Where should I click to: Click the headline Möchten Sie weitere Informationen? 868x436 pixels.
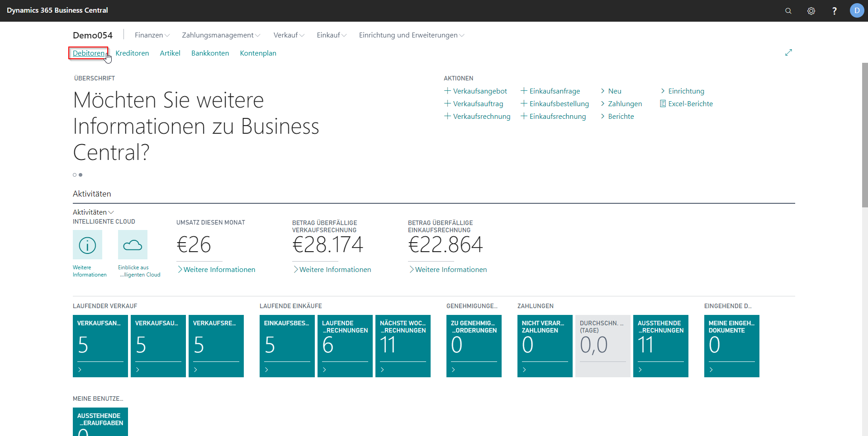pos(196,126)
